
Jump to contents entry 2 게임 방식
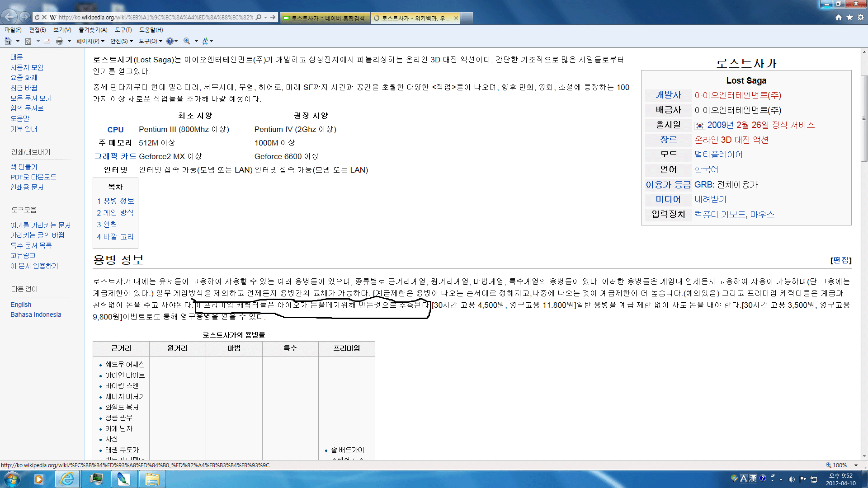pyautogui.click(x=115, y=213)
